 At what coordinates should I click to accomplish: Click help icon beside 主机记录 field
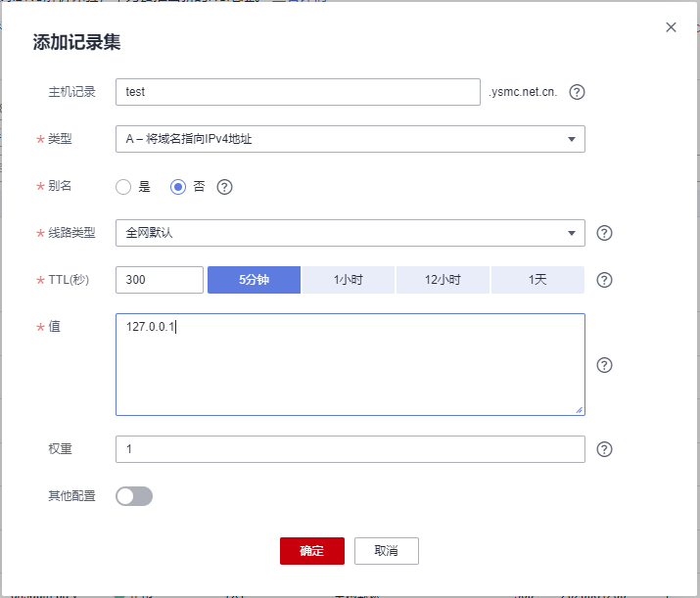coord(577,92)
